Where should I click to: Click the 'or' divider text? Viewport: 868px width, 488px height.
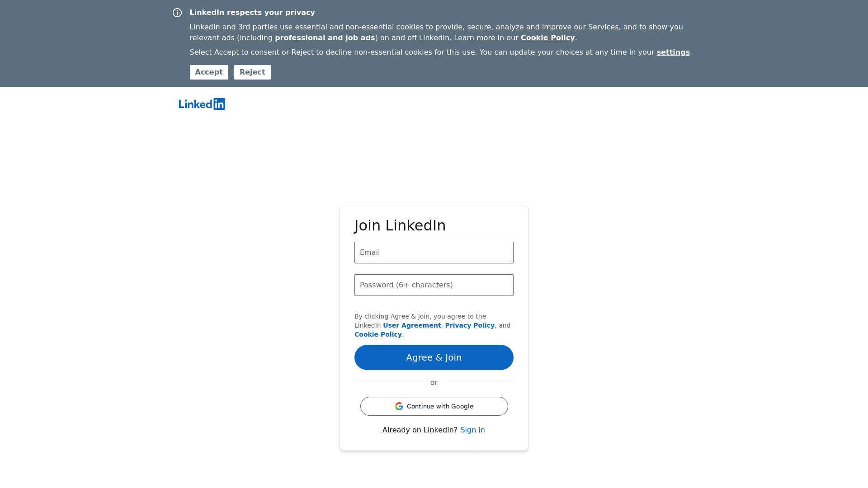(434, 382)
